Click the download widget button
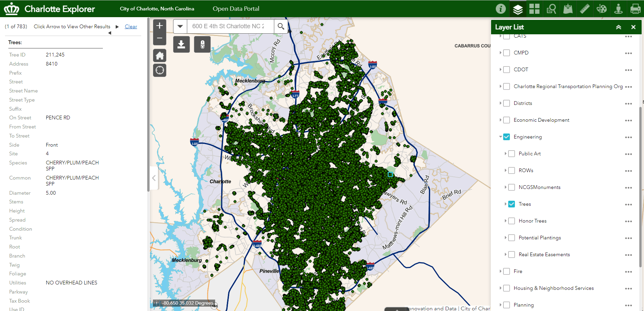Screen dimensions: 644x311 tap(182, 44)
